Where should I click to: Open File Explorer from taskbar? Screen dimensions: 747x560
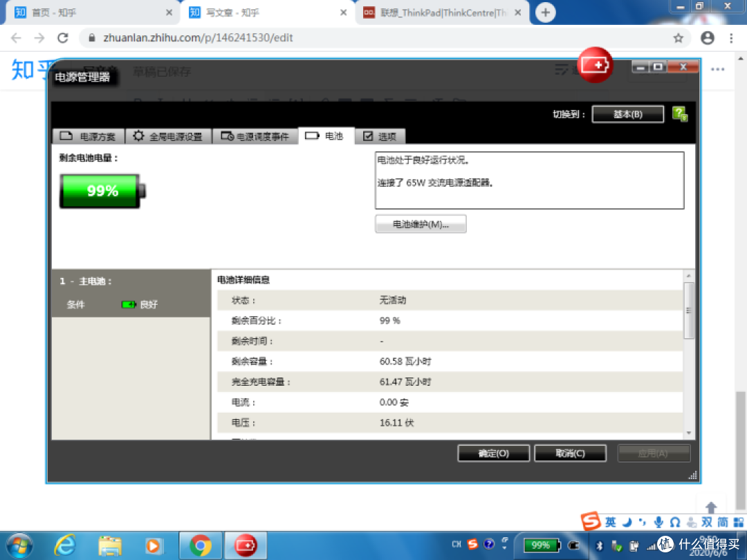[109, 545]
